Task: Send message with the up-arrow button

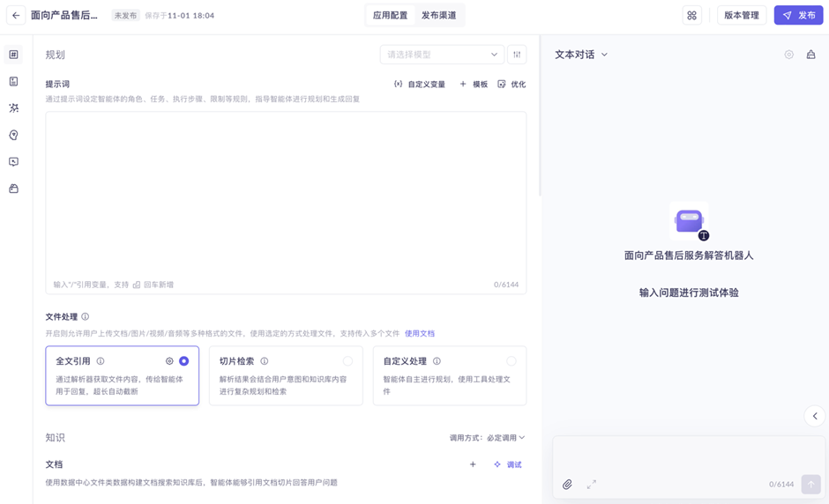Action: coord(811,484)
